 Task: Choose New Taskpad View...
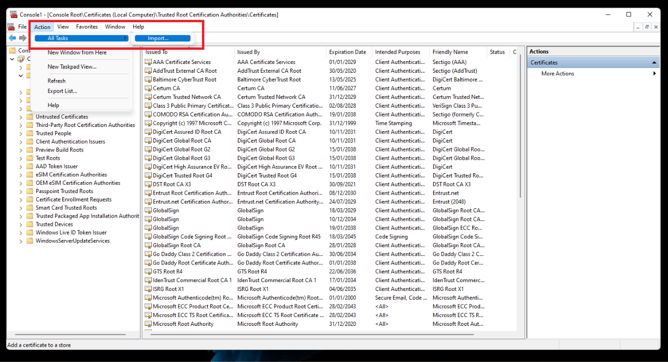tap(72, 66)
